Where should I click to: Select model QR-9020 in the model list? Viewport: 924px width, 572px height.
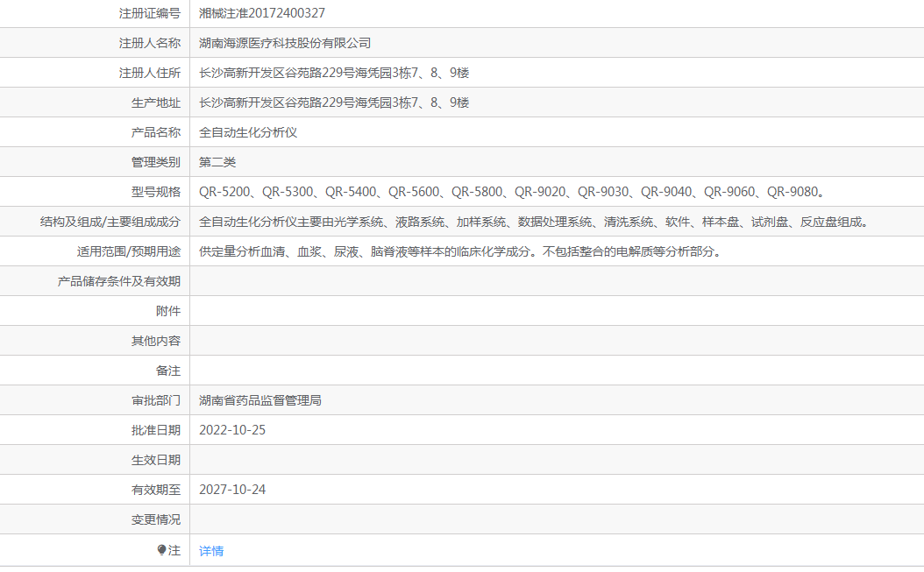click(540, 192)
